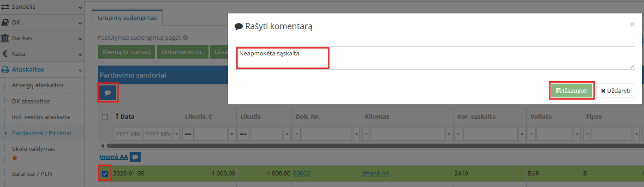Click the Klientas filter text field
Viewport: 644px width, 187px height.
[x=407, y=134]
